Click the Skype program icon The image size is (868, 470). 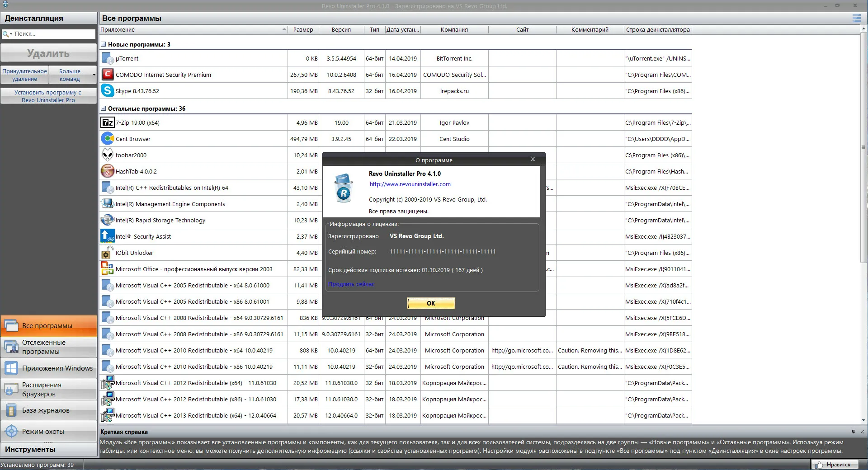(107, 91)
